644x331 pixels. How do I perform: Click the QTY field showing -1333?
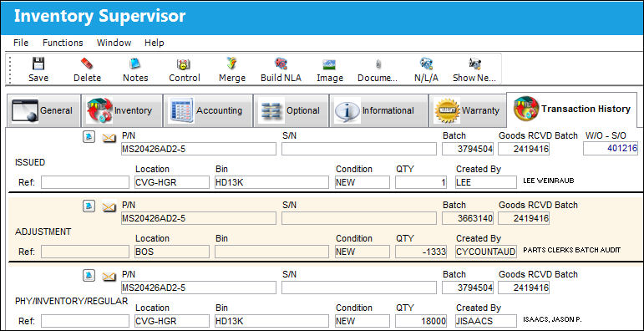click(421, 252)
